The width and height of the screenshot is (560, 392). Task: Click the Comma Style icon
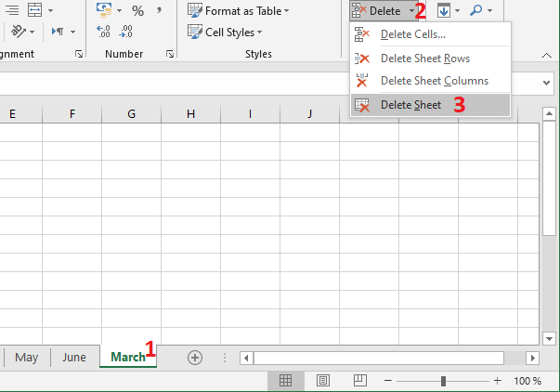click(160, 11)
